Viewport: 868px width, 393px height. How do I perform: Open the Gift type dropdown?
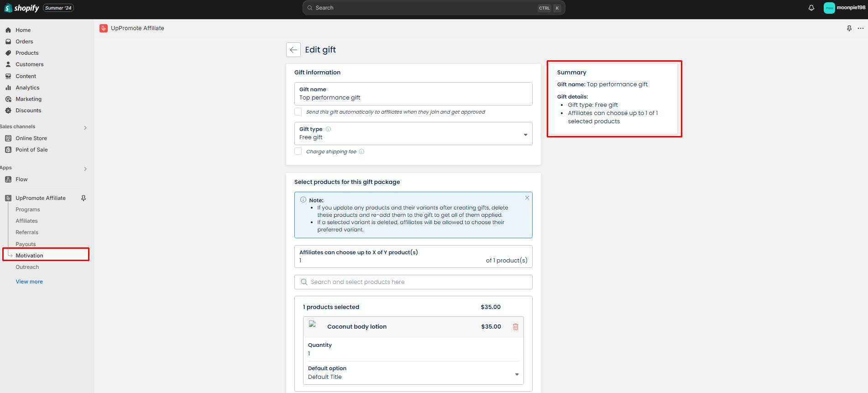coord(413,133)
